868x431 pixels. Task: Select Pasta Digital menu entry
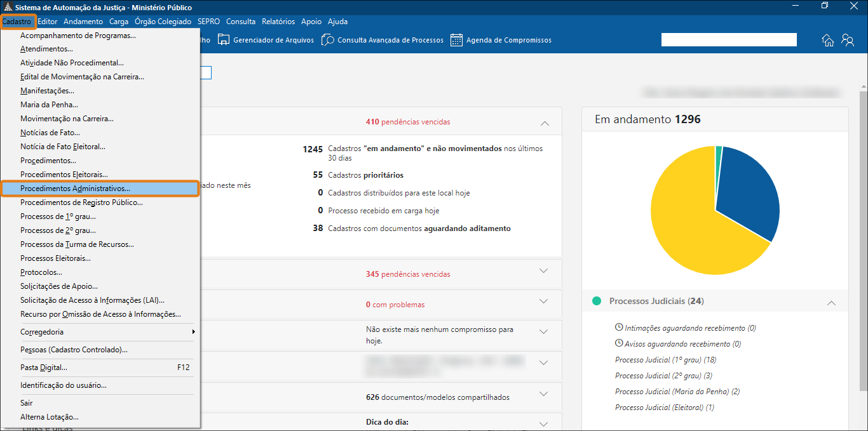pyautogui.click(x=100, y=368)
